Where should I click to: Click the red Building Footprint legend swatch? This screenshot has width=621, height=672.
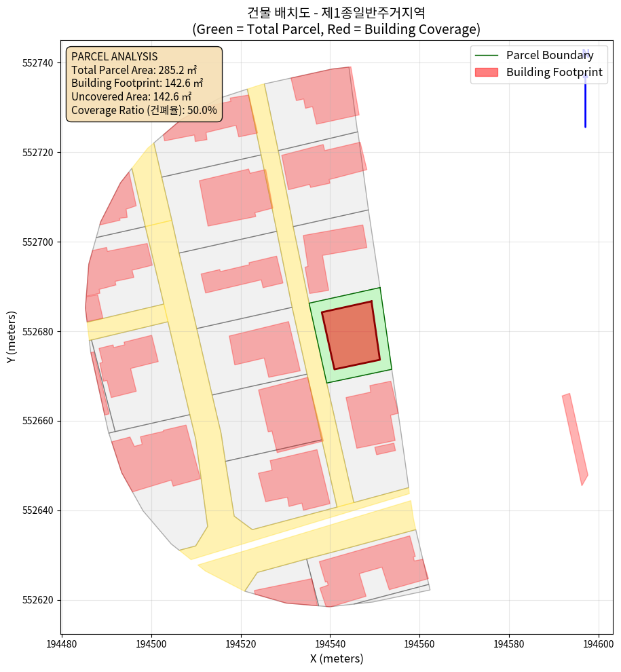[486, 73]
